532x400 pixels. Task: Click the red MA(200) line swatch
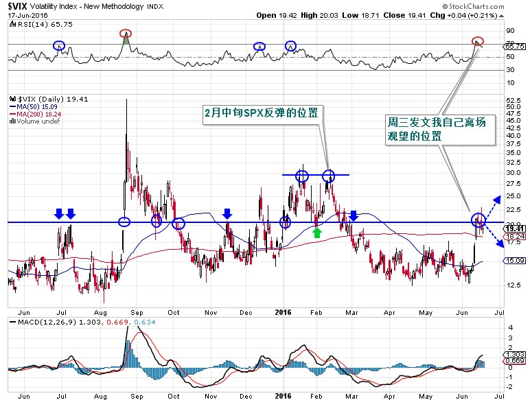(x=13, y=115)
